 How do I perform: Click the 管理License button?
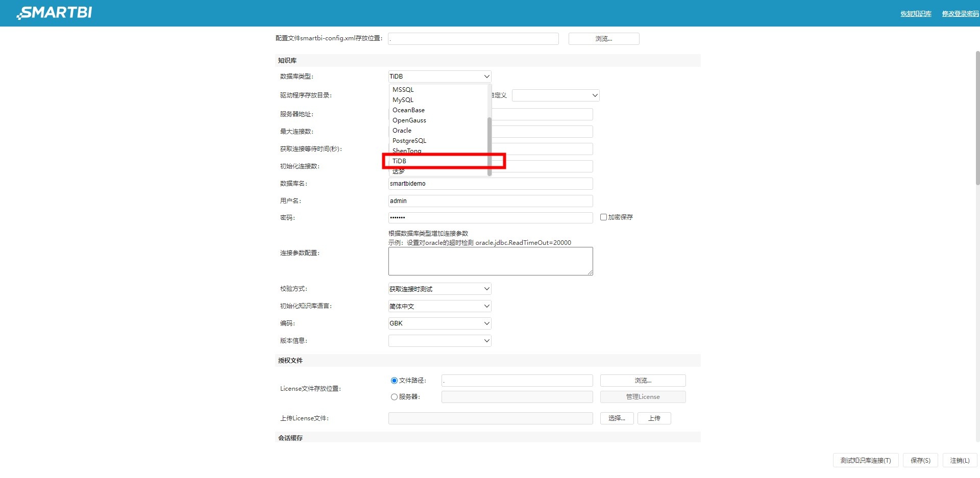pyautogui.click(x=643, y=397)
